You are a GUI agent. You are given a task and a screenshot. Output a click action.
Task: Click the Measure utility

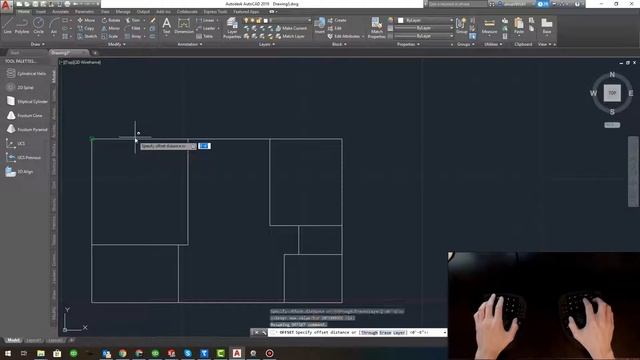tap(489, 25)
